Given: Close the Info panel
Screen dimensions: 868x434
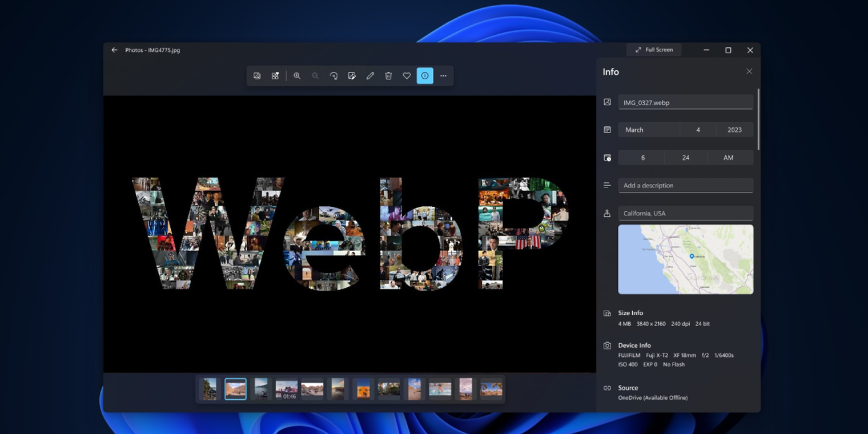Looking at the screenshot, I should [x=749, y=71].
